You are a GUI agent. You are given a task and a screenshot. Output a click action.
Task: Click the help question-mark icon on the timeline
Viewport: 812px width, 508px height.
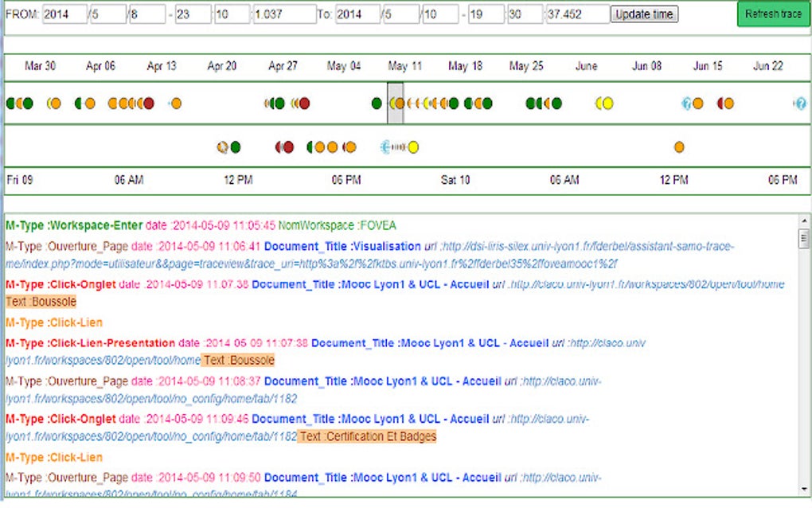pyautogui.click(x=802, y=104)
